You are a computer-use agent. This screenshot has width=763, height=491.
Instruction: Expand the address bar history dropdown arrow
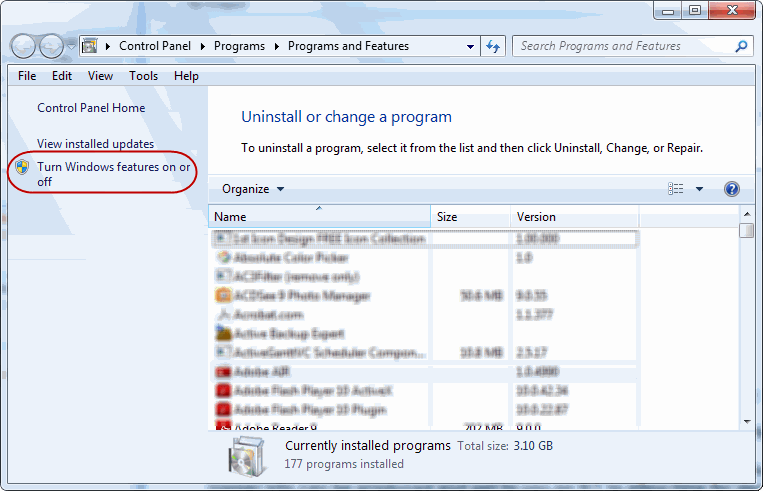pos(471,46)
